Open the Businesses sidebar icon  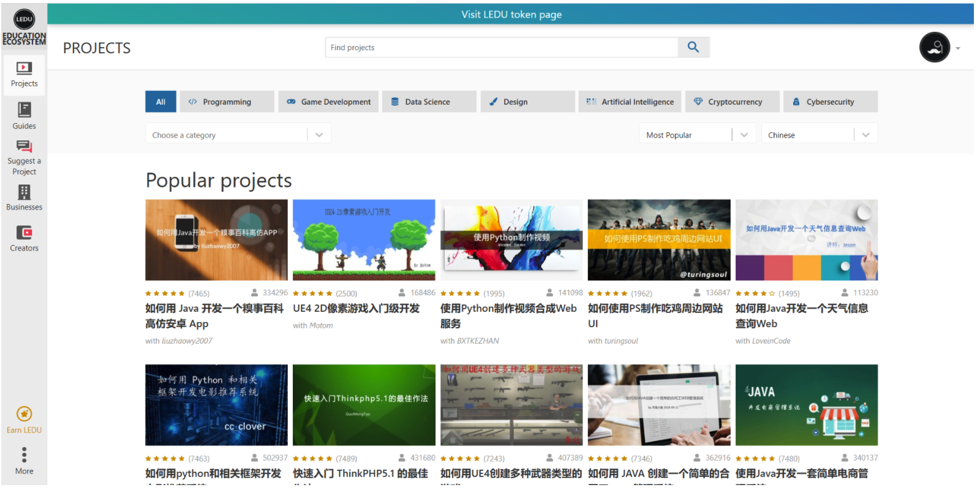(x=24, y=192)
